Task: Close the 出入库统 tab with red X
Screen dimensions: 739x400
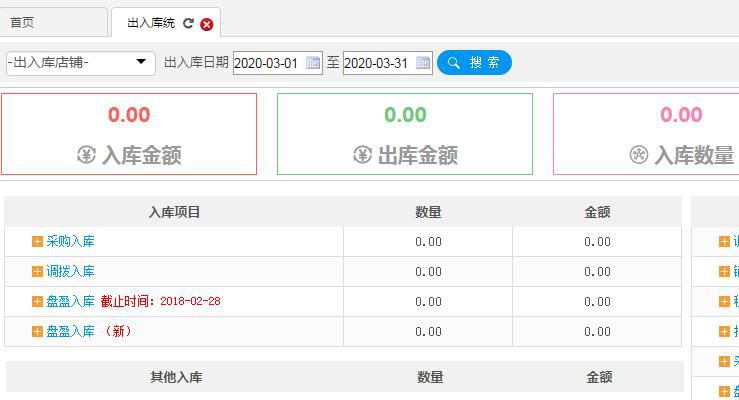Action: pos(206,24)
